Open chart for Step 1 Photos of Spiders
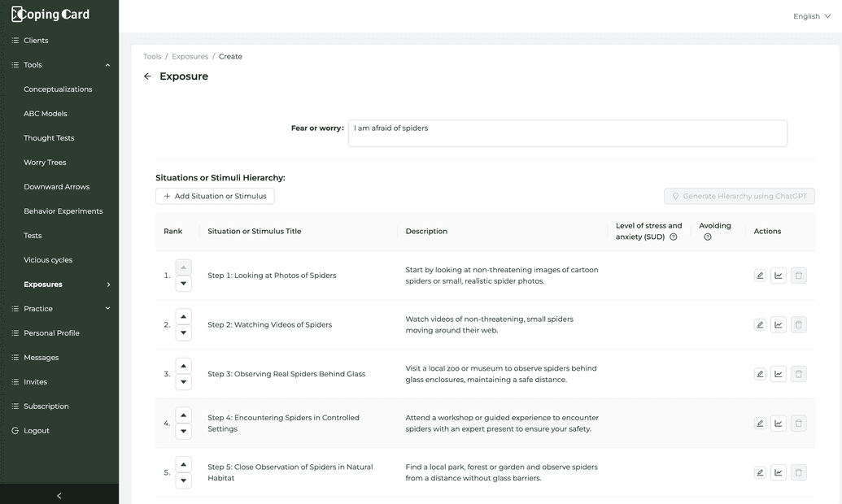Screen dimensions: 842x504 tap(778, 276)
